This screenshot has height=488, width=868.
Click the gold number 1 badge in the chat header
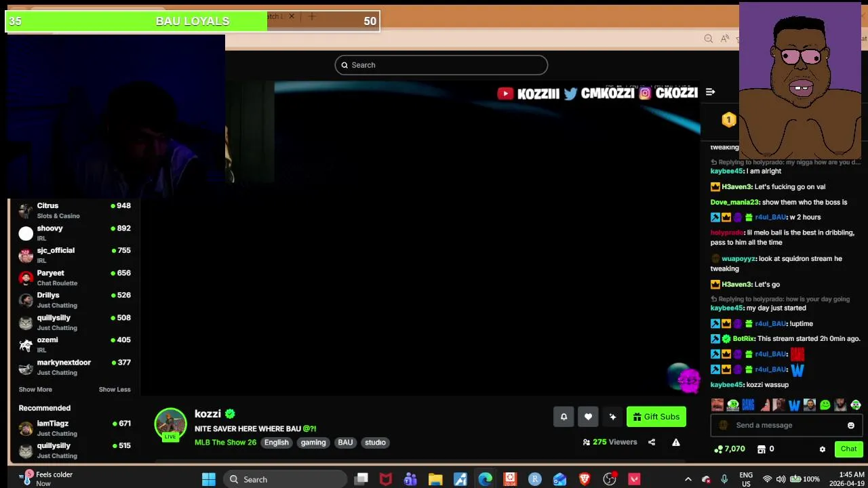pyautogui.click(x=728, y=120)
